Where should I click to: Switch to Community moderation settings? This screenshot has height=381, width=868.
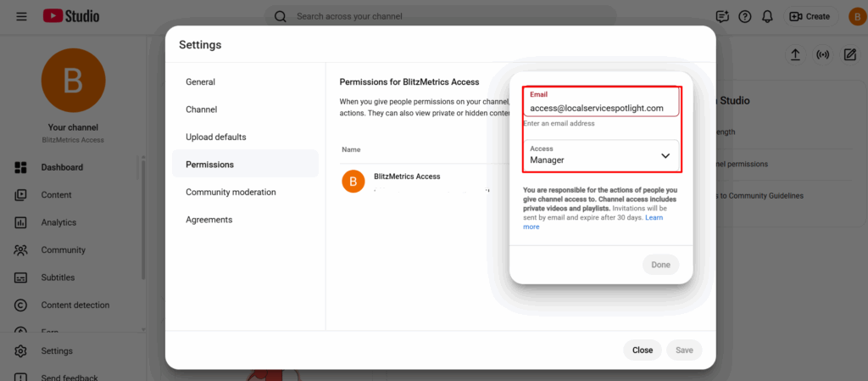[231, 192]
